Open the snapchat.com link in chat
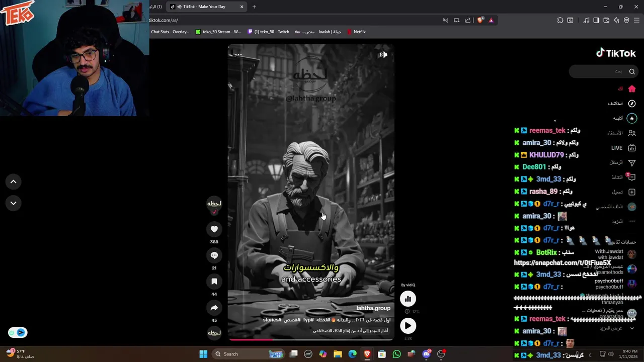 tap(562, 262)
